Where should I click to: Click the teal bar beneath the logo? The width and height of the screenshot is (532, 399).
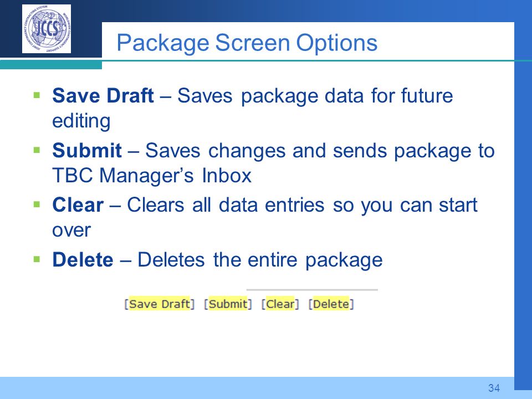pos(51,65)
